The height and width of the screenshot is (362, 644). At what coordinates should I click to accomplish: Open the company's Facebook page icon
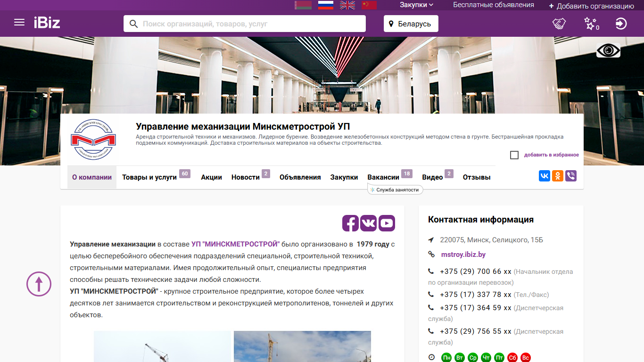point(350,223)
